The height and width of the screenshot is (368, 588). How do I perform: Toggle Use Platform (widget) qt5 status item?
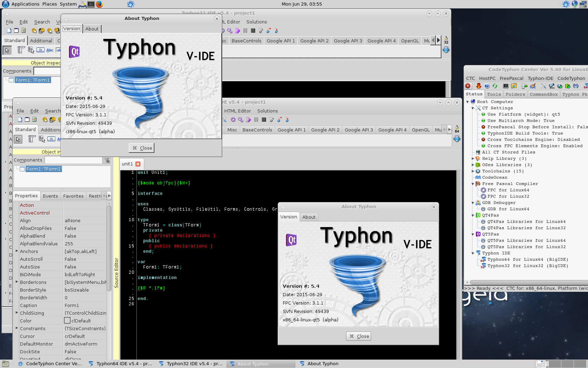524,114
